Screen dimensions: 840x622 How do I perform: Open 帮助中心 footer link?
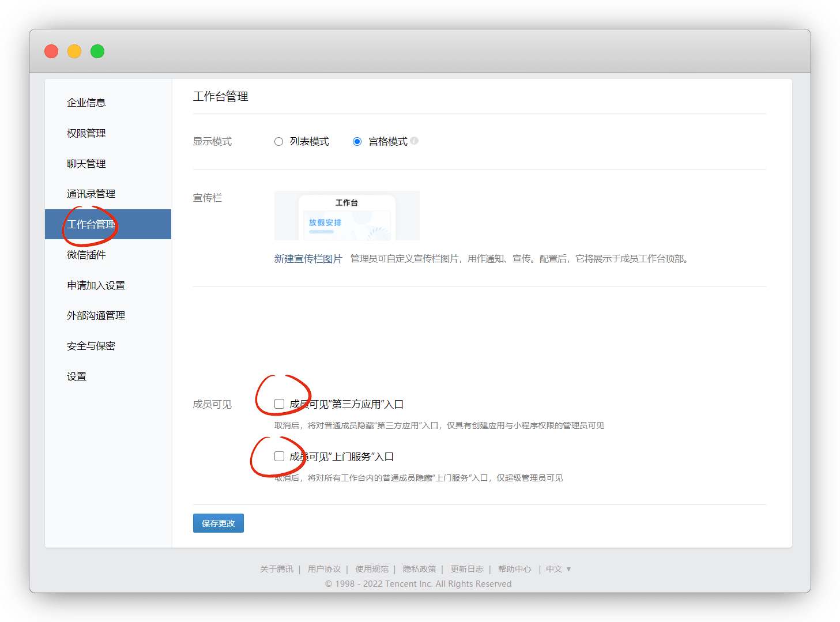(515, 569)
